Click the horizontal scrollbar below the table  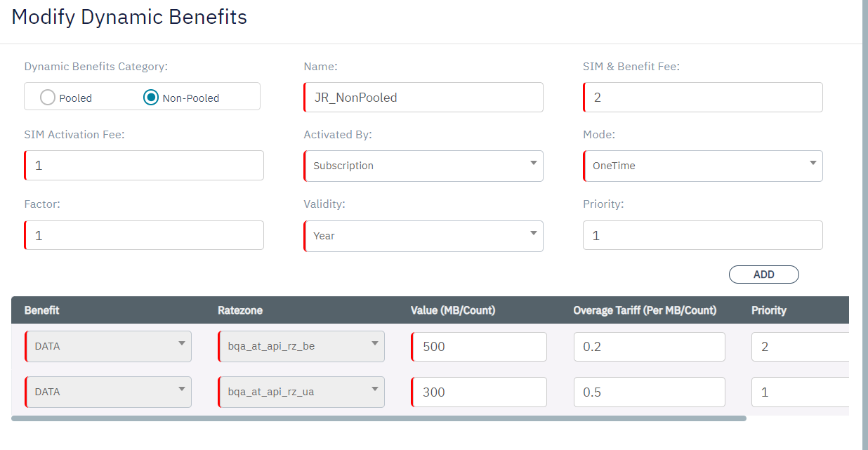[379, 418]
